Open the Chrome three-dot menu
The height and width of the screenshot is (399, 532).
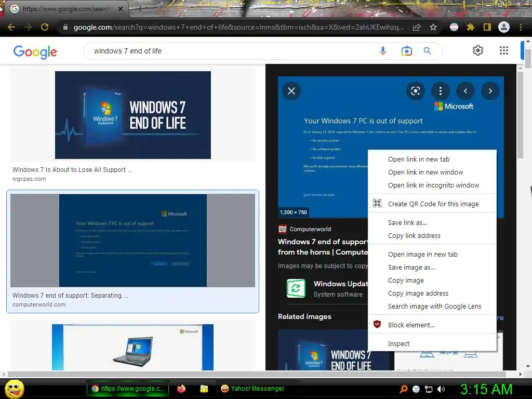pos(521,27)
